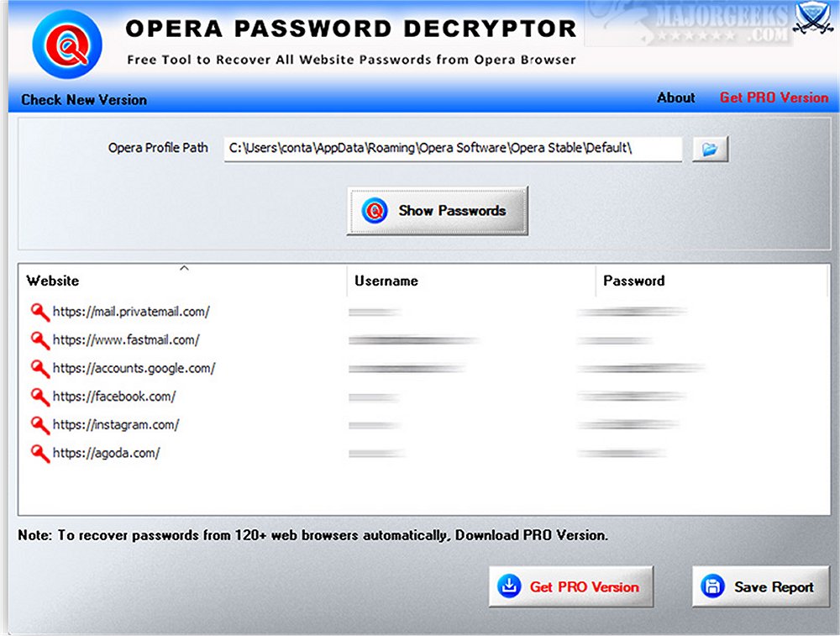The height and width of the screenshot is (636, 840).
Task: Click the note about 120+ web browsers
Action: (312, 535)
